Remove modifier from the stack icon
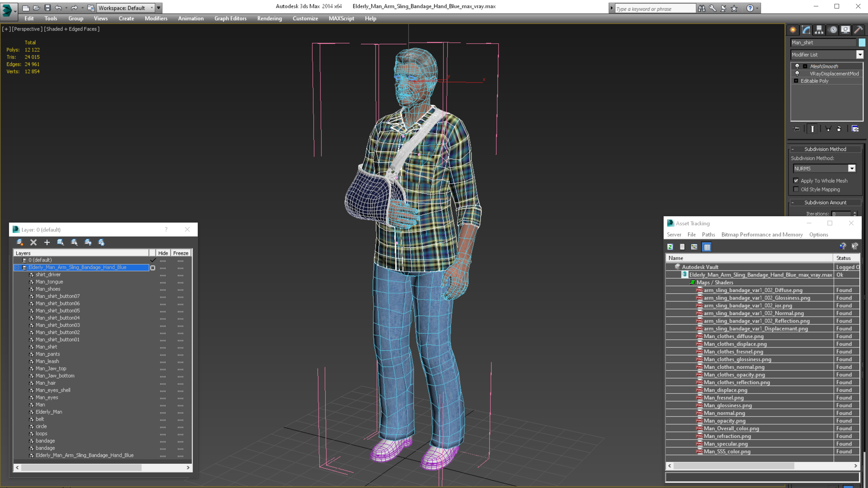 pos(839,129)
